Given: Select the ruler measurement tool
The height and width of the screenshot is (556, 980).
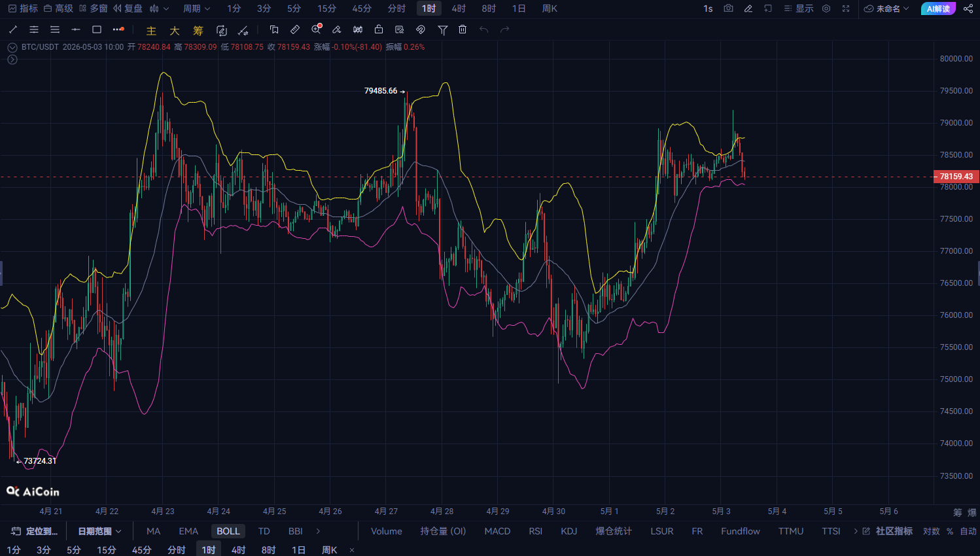Looking at the screenshot, I should 295,29.
